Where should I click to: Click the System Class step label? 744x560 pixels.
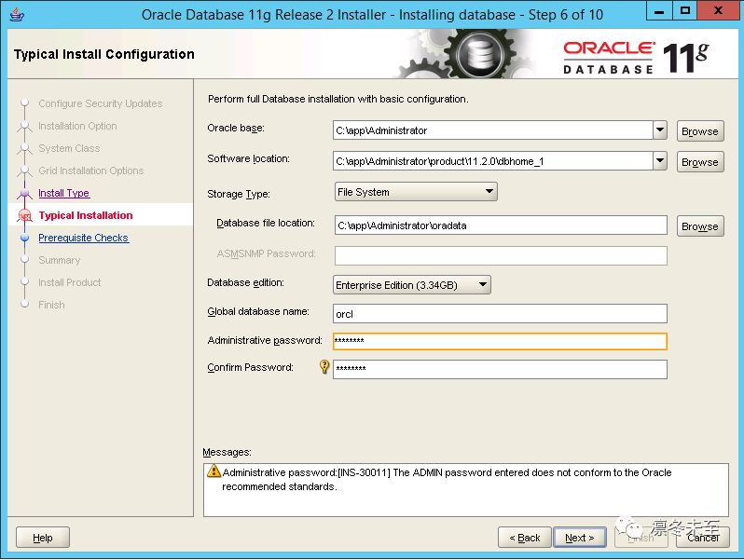(x=69, y=148)
